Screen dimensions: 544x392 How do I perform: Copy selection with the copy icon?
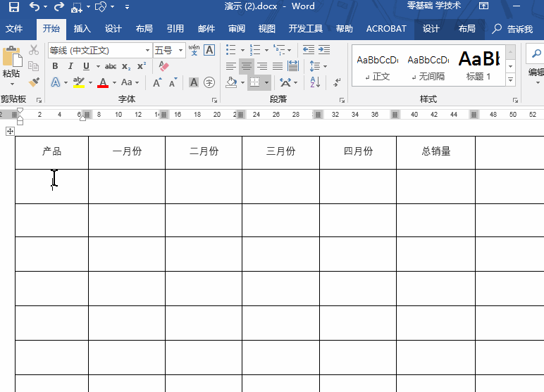[x=34, y=66]
